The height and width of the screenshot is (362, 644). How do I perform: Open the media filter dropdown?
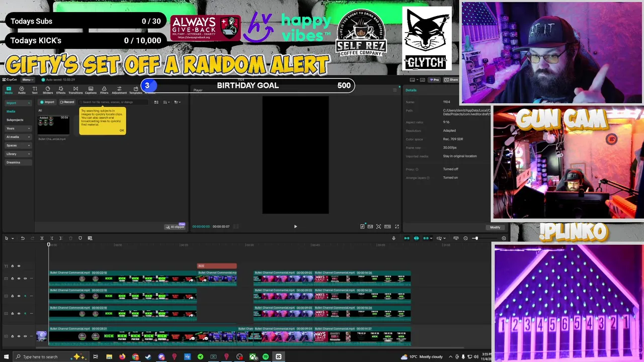coord(177,102)
